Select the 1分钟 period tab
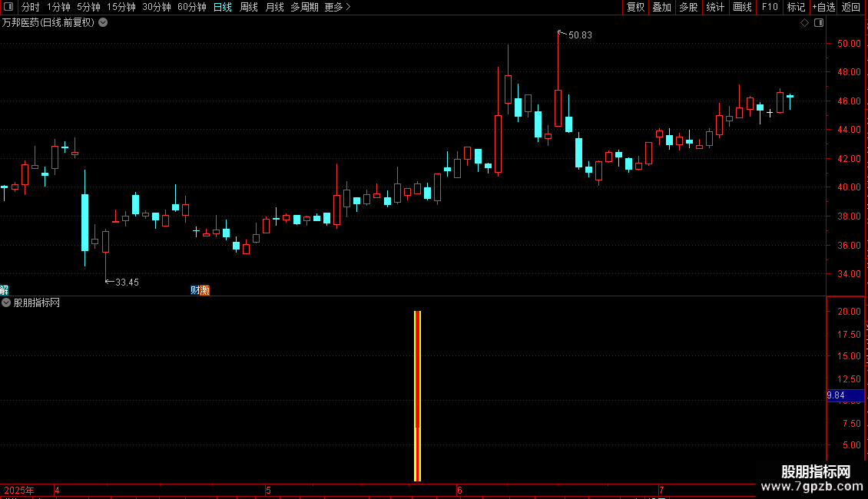Viewport: 868px width, 499px height. (58, 7)
